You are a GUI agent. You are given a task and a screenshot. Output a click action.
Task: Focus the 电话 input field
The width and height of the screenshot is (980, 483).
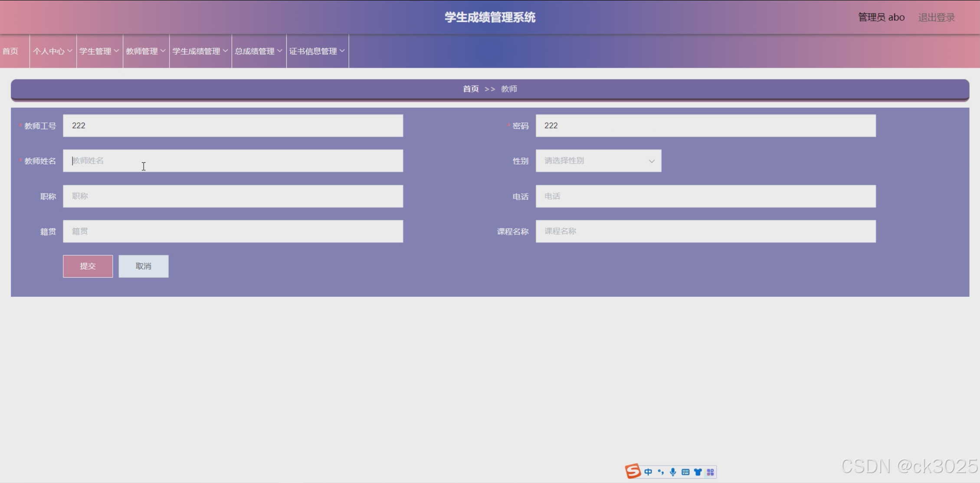705,196
